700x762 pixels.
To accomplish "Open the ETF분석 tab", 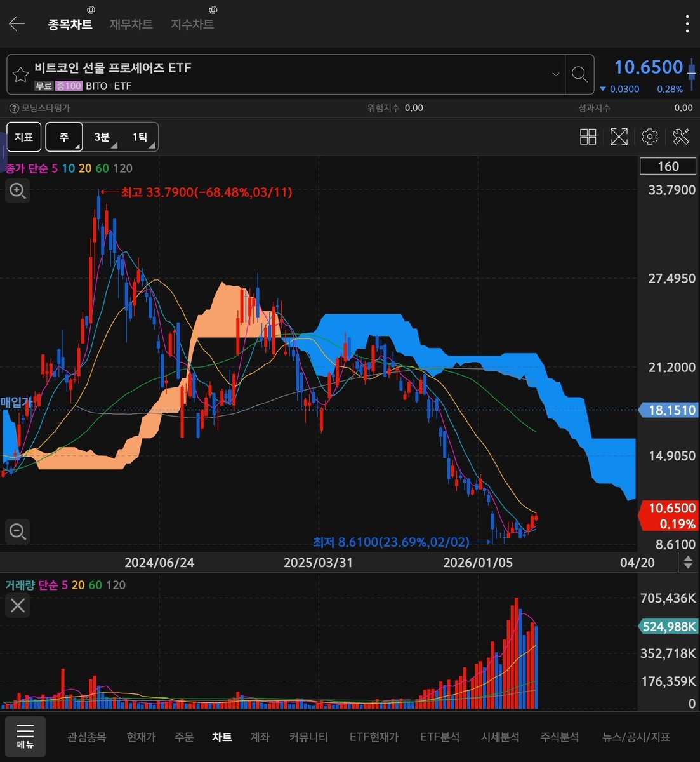I will pyautogui.click(x=440, y=737).
